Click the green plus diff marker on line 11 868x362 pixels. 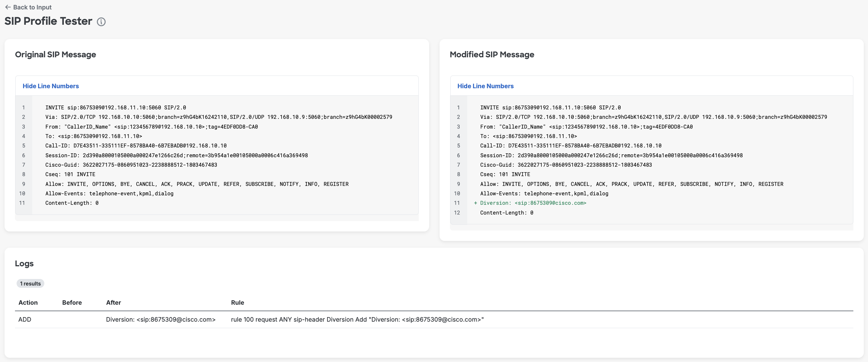coord(475,203)
